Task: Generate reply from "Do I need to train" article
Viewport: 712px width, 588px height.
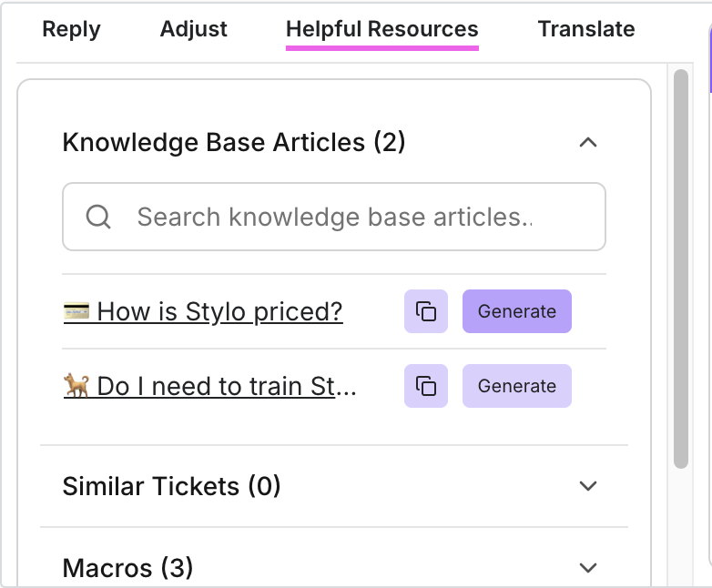Action: click(x=516, y=386)
